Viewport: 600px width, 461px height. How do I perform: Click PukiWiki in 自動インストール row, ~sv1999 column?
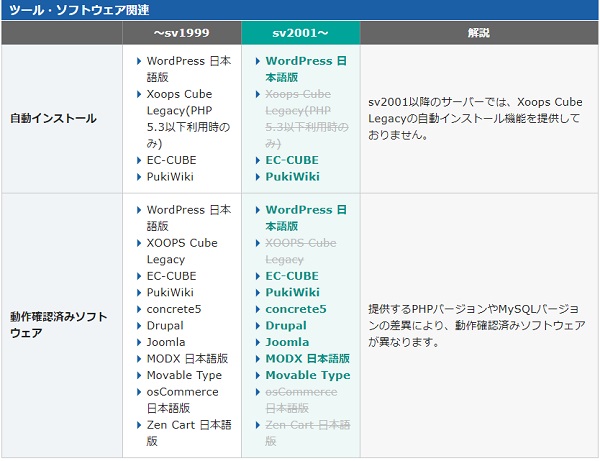(x=170, y=176)
